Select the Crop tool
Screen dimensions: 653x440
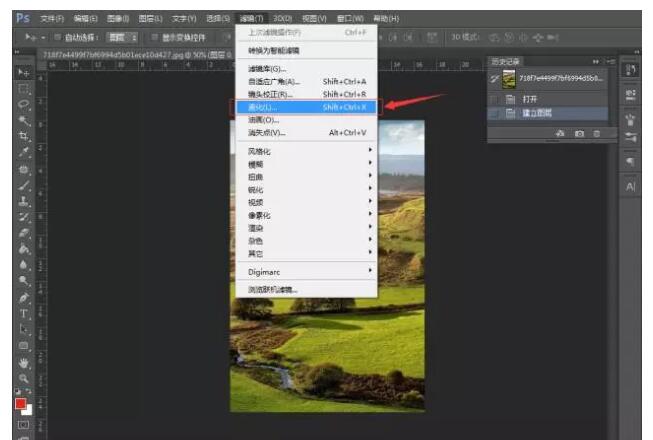[x=23, y=136]
